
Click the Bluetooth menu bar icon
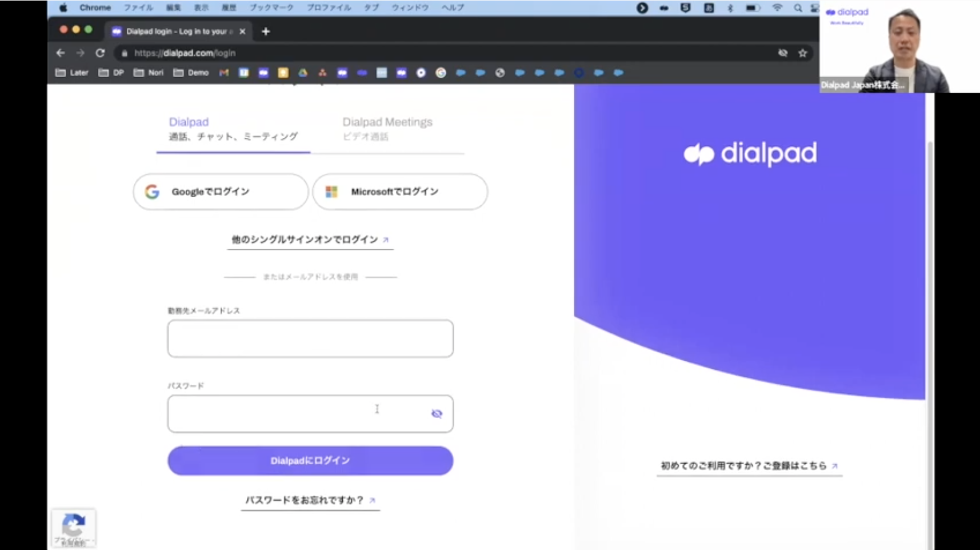(730, 8)
